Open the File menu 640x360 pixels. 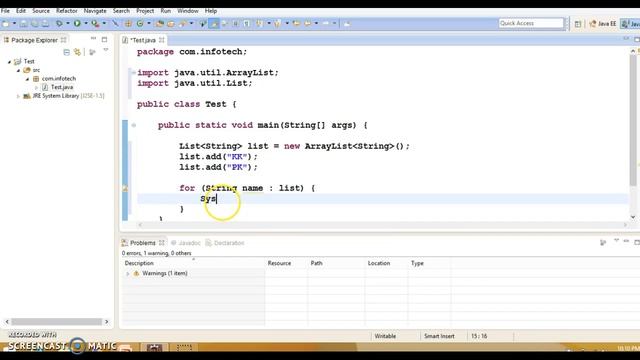[x=5, y=11]
